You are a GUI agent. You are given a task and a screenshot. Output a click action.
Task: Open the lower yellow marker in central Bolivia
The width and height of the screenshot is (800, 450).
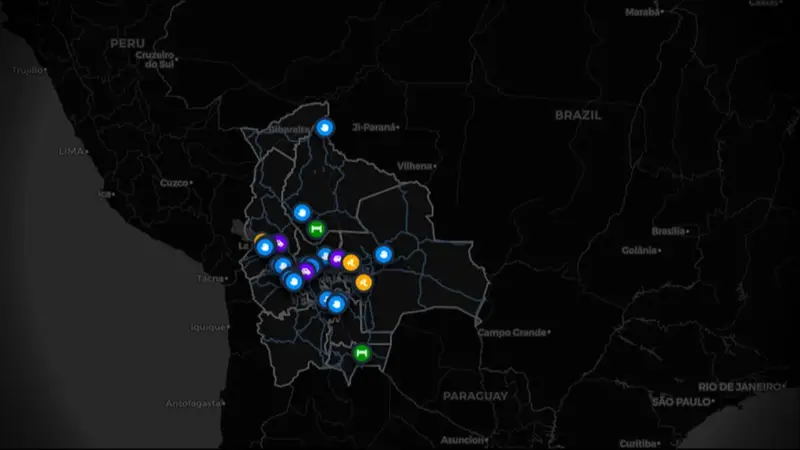click(x=363, y=282)
